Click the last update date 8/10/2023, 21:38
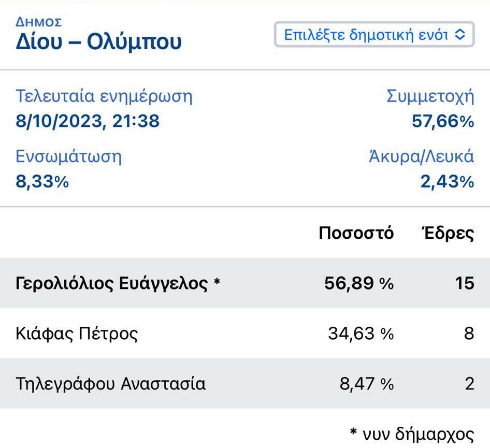Image resolution: width=490 pixels, height=448 pixels. [88, 121]
